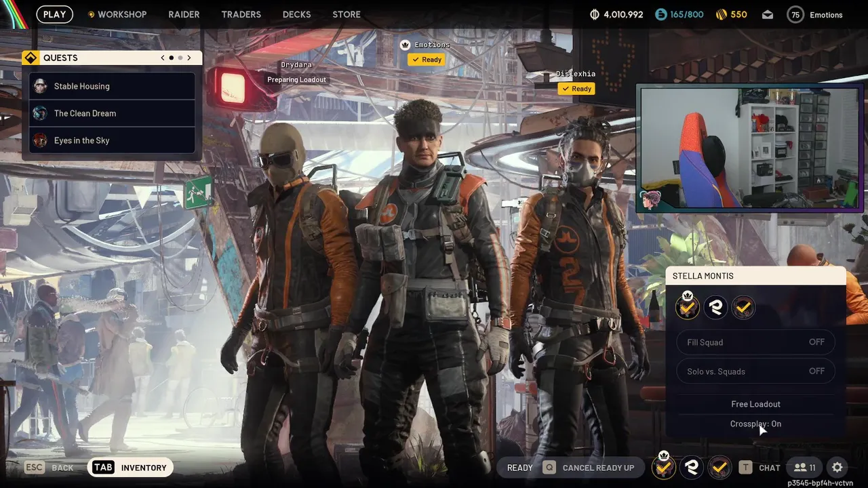The image size is (868, 488).
Task: Open the settings gear
Action: coord(837,467)
